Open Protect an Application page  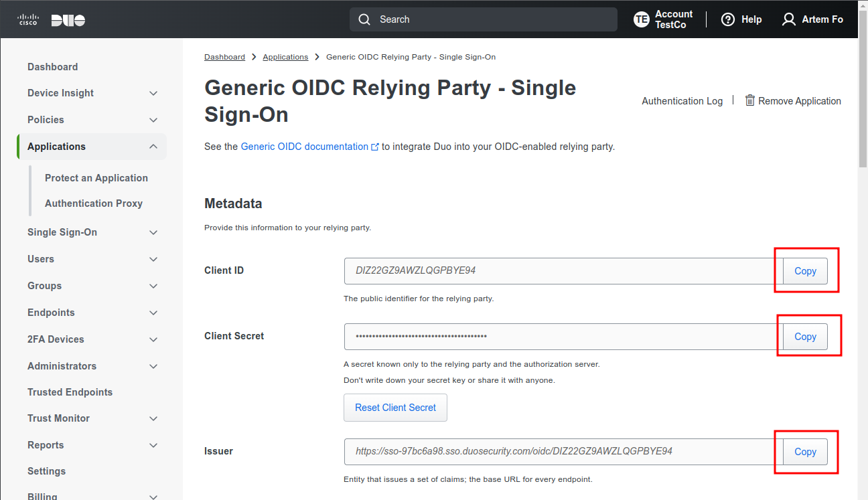tap(96, 178)
